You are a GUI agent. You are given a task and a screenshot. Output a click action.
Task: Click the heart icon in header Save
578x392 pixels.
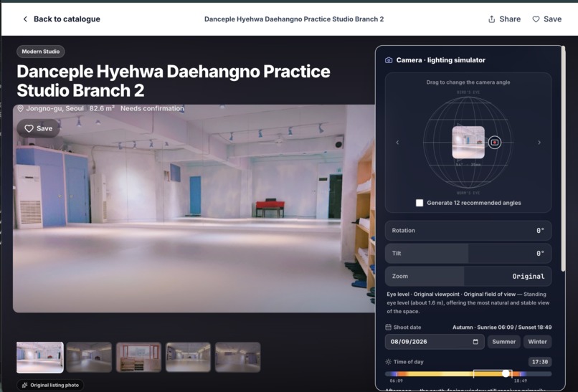click(536, 19)
